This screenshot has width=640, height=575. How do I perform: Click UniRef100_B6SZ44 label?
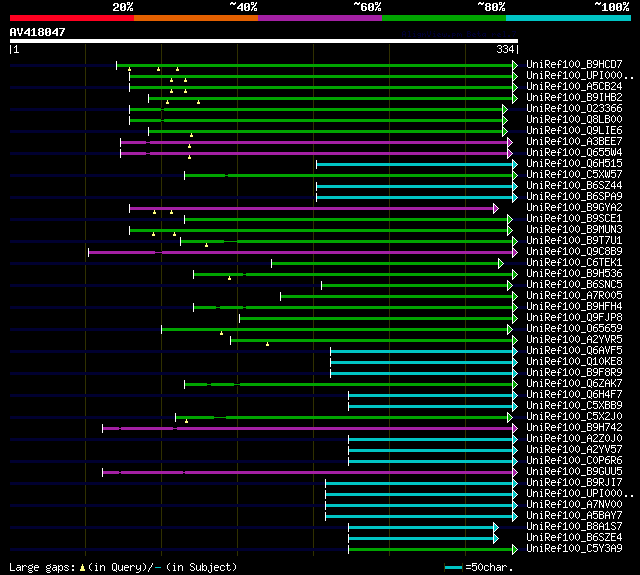(x=574, y=186)
